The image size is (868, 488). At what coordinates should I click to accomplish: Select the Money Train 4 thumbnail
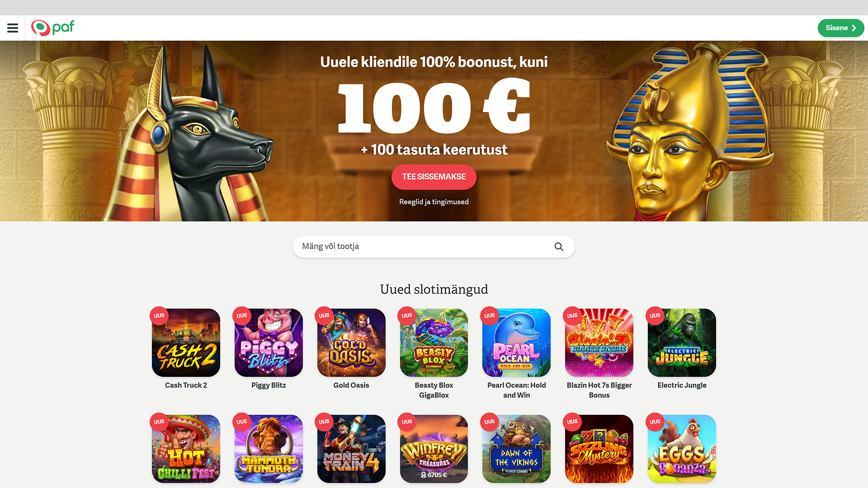point(351,449)
